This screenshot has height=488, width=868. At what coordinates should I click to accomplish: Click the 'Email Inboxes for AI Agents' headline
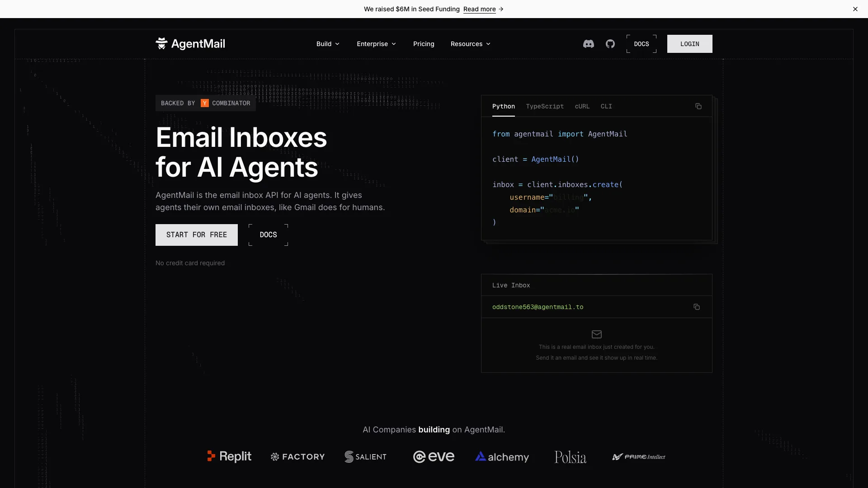(x=241, y=152)
